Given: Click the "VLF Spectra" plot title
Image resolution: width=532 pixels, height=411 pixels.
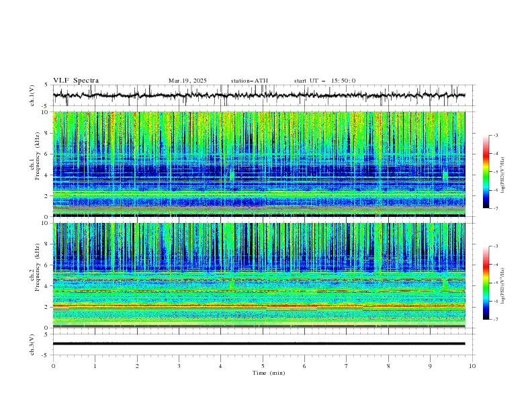Looking at the screenshot, I should (76, 81).
